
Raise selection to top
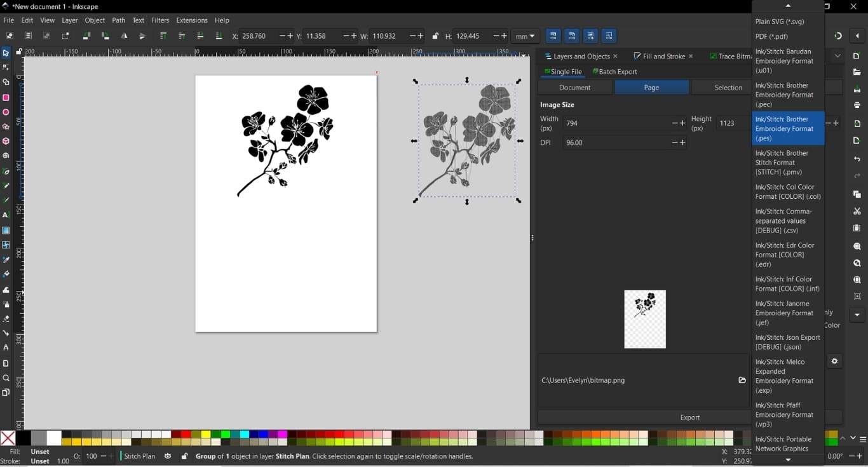coord(163,36)
